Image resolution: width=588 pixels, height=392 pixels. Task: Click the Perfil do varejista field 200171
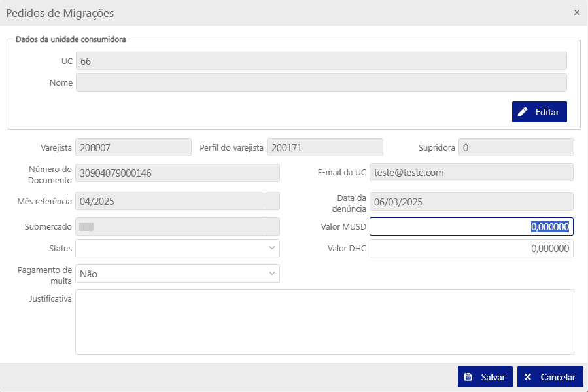point(325,147)
